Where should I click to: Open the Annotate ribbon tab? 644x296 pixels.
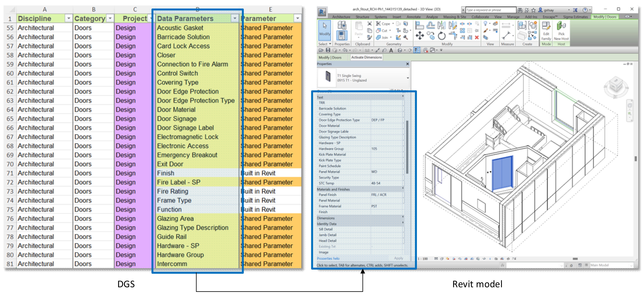click(x=413, y=17)
